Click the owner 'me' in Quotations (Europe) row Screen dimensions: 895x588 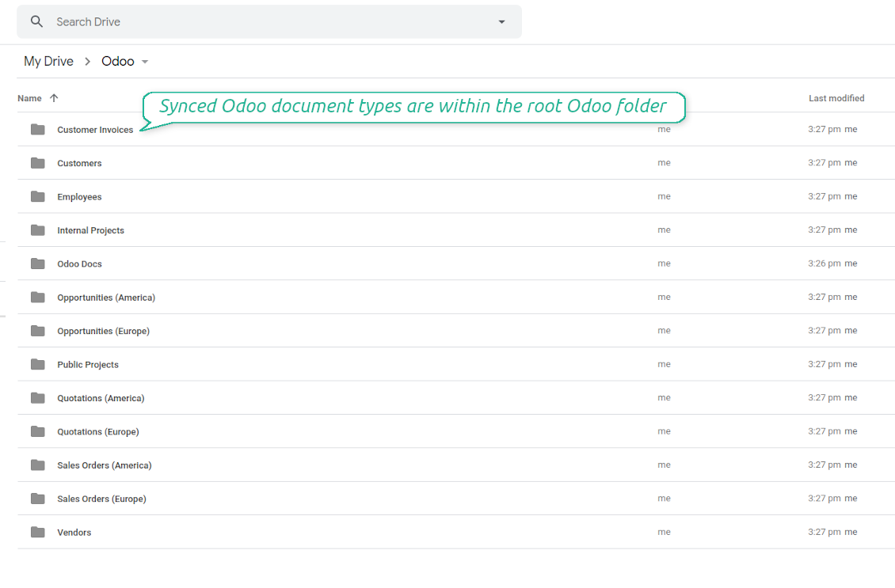pos(664,431)
